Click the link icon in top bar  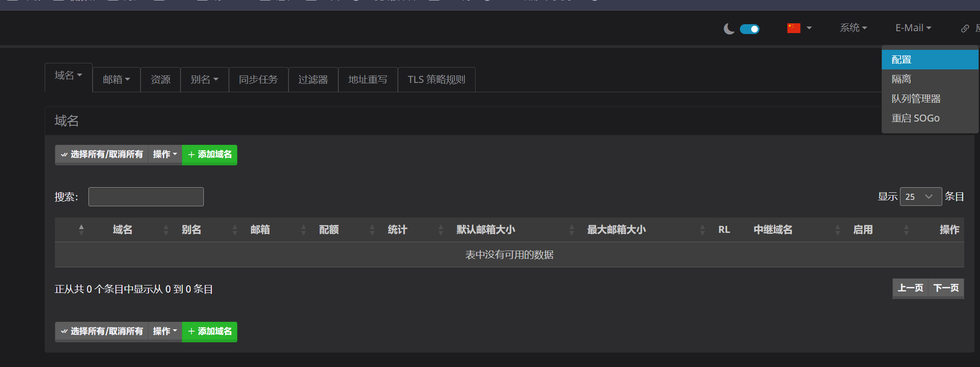(965, 28)
